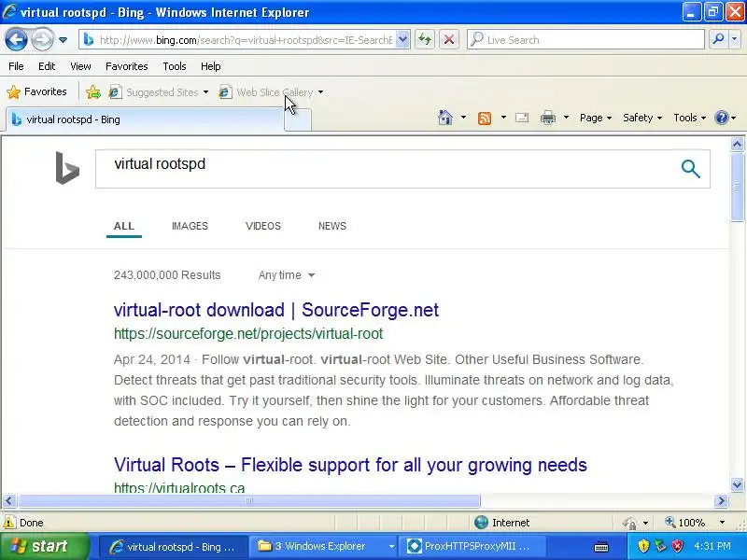Click the Print icon
The height and width of the screenshot is (560, 747).
point(548,118)
